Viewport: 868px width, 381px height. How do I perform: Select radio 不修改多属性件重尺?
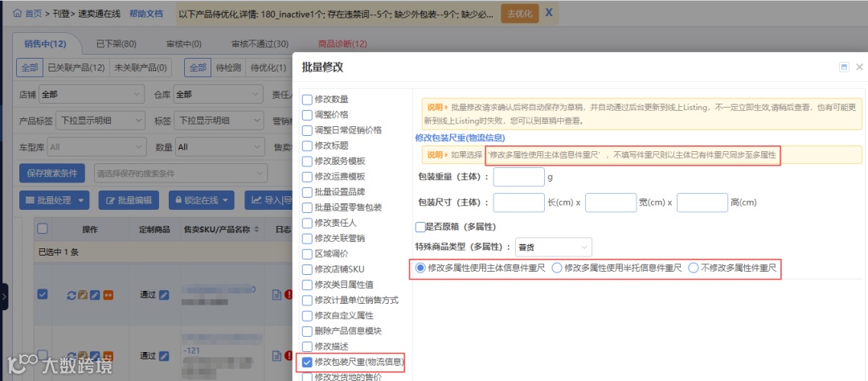point(693,268)
